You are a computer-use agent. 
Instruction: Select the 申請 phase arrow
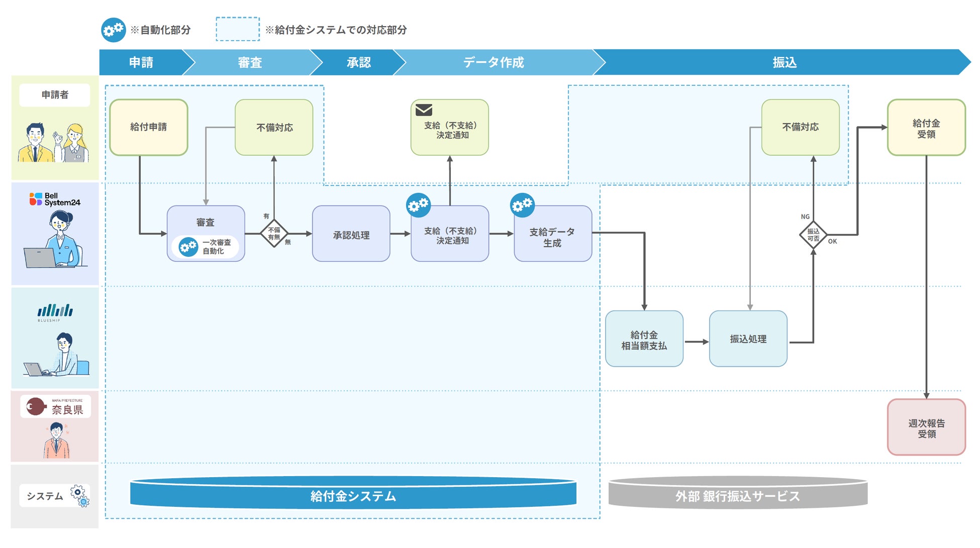click(142, 62)
